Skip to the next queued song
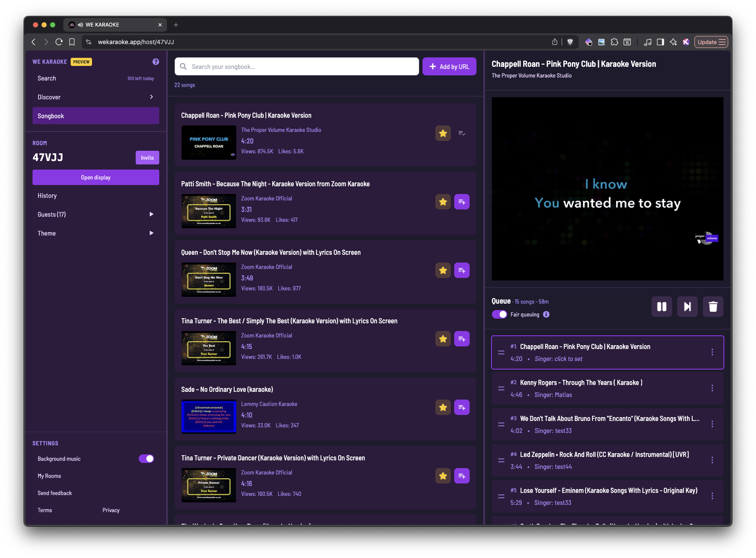 [687, 307]
